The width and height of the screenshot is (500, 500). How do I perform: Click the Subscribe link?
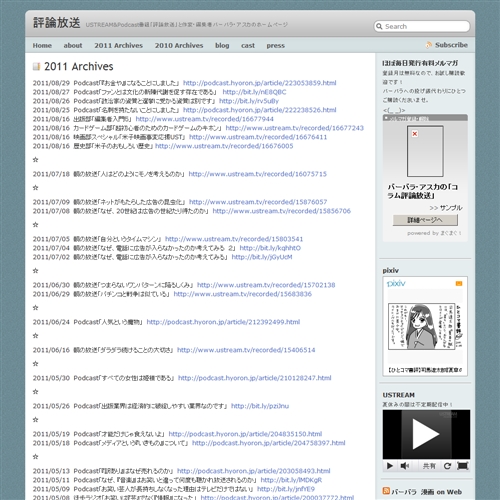pyautogui.click(x=451, y=45)
